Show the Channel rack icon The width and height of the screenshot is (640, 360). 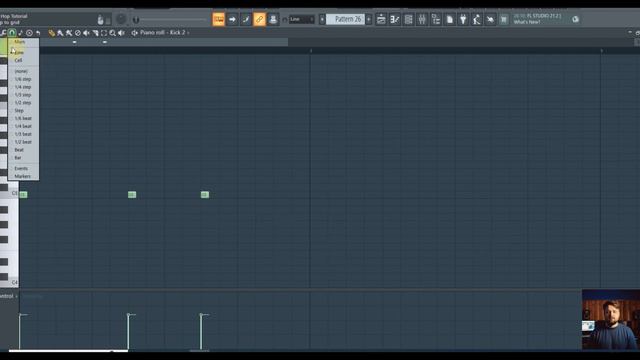click(408, 19)
